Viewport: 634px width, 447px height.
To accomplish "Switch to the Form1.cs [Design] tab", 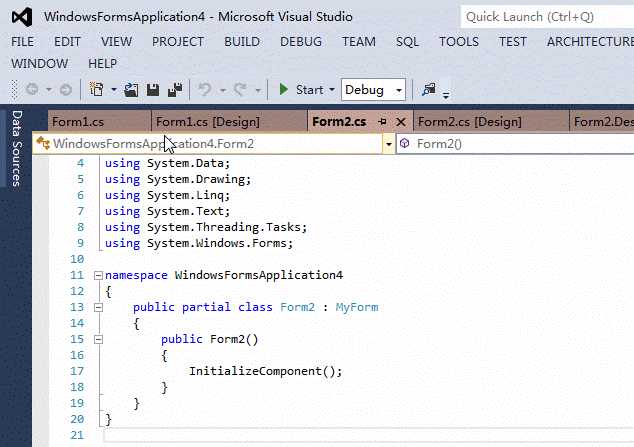I will 229,122.
